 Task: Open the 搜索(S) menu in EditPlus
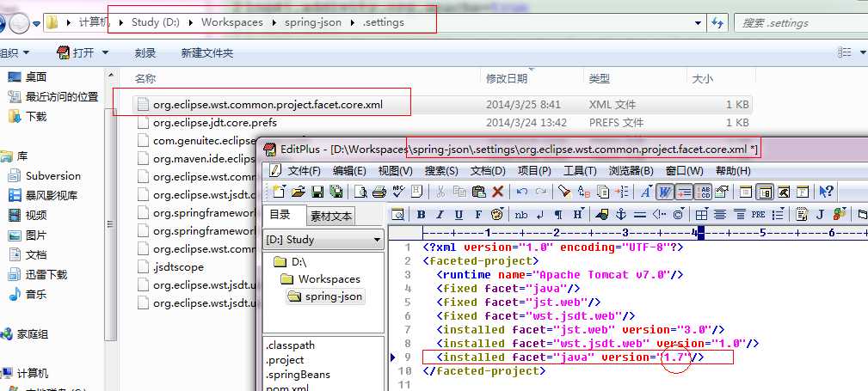[441, 171]
